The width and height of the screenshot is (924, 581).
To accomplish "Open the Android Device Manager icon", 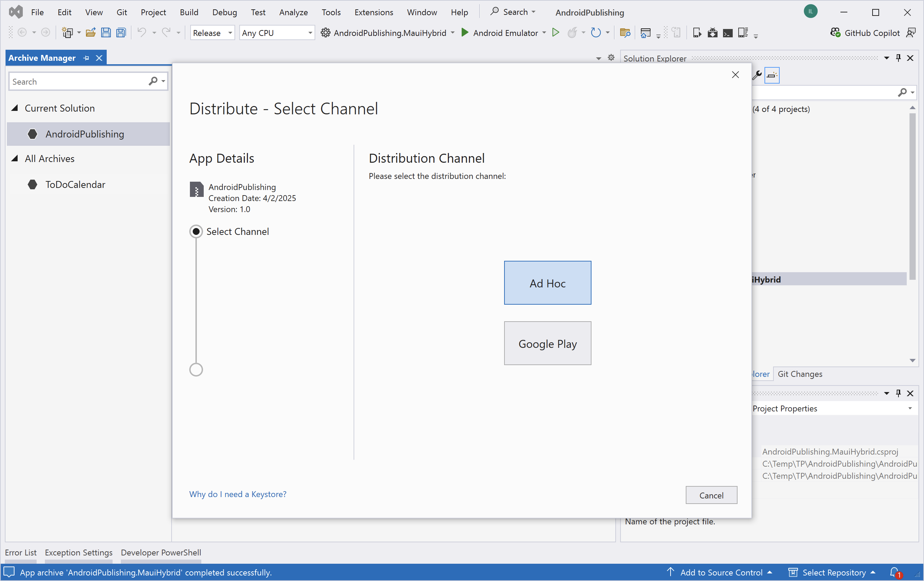I will 697,33.
